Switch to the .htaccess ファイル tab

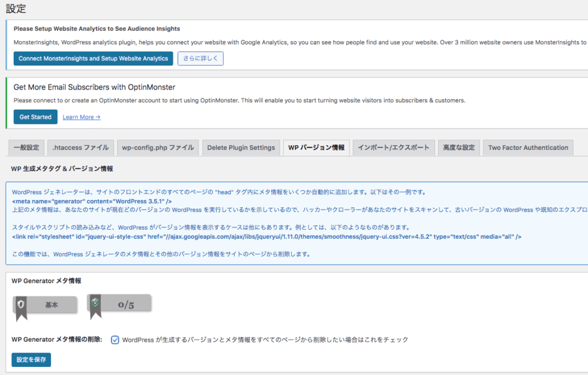[x=80, y=148]
